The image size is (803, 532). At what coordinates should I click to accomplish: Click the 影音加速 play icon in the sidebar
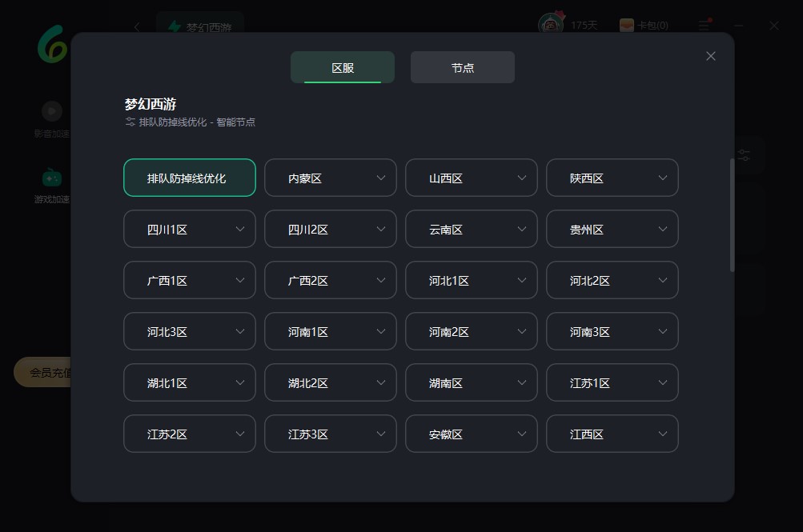point(52,110)
